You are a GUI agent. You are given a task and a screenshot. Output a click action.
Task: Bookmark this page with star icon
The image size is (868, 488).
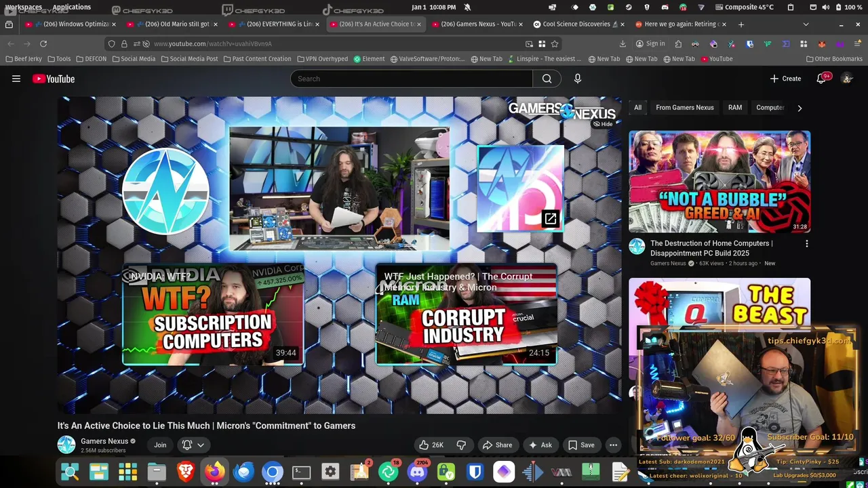[x=555, y=43]
